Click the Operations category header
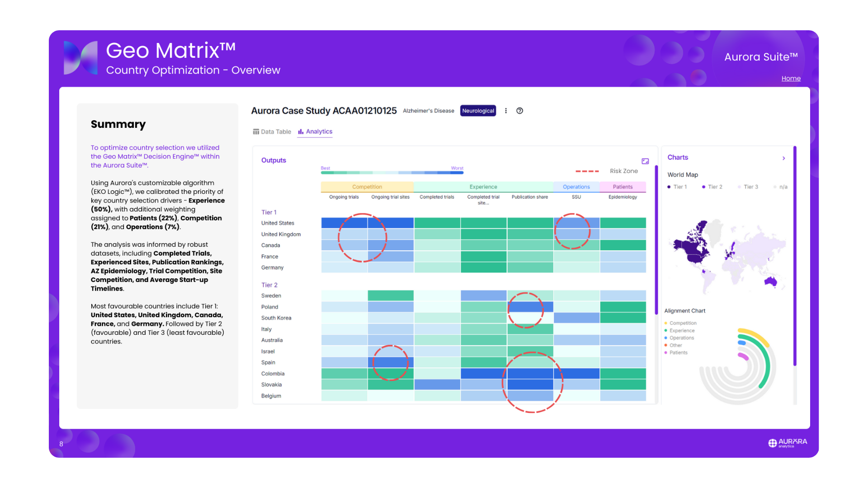Viewport: 868px width, 488px height. (576, 187)
